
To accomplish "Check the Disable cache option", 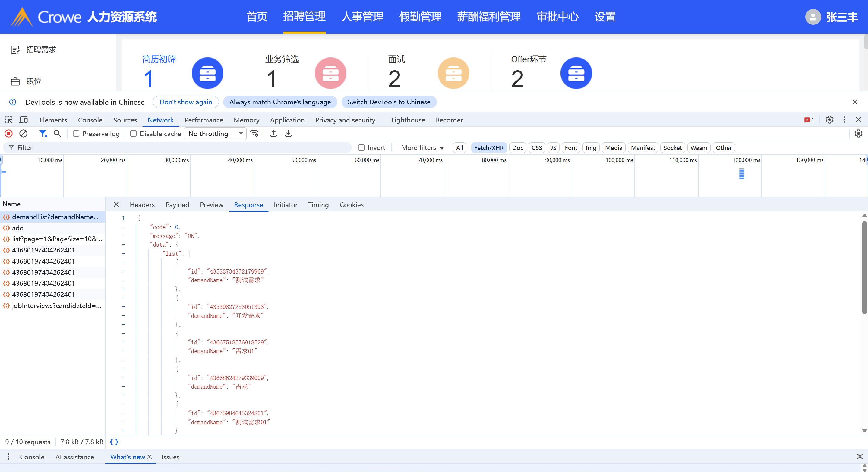I will (x=134, y=134).
